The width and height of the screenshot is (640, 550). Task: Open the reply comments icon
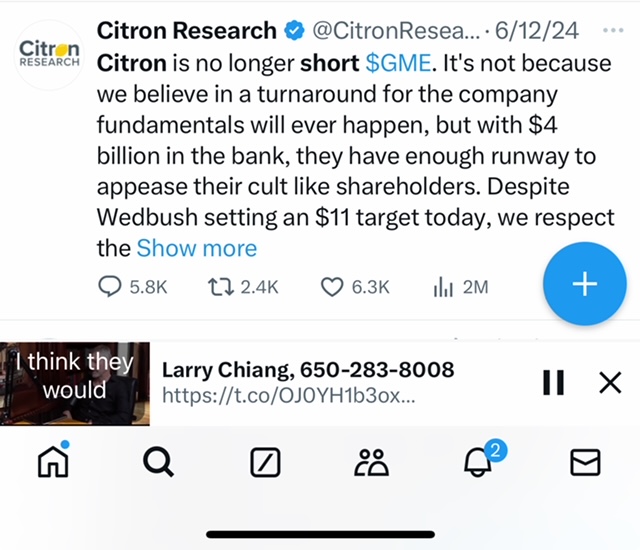(x=110, y=287)
